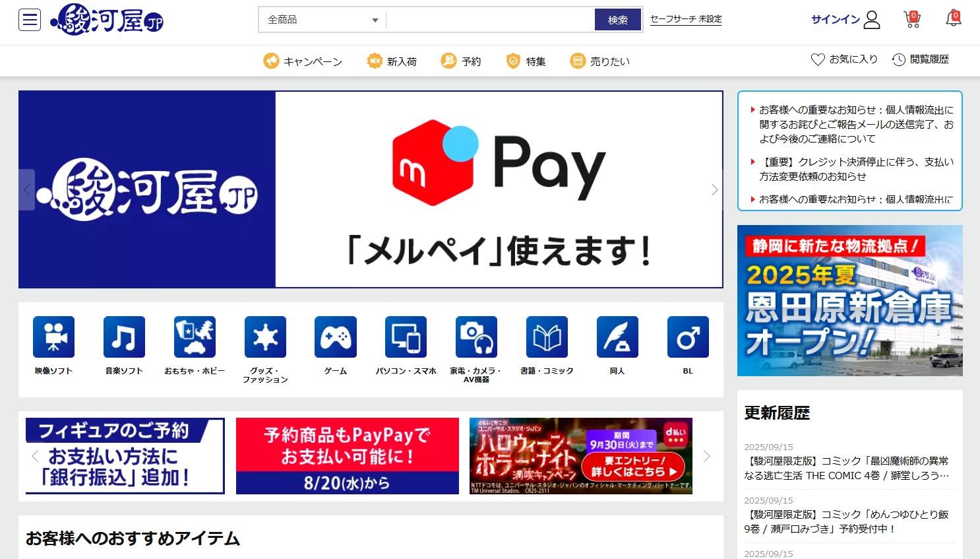980x559 pixels.
Task: Open the キャンペーン menu item
Action: point(303,61)
